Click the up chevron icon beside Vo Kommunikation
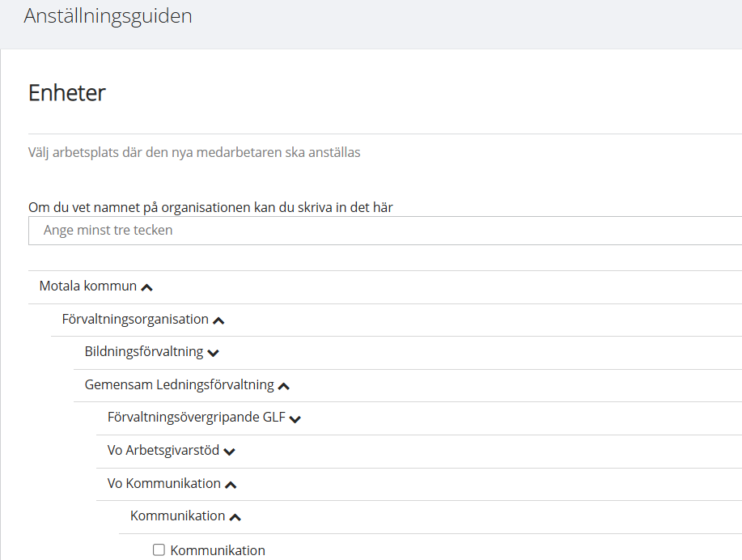Image resolution: width=742 pixels, height=560 pixels. (x=231, y=485)
